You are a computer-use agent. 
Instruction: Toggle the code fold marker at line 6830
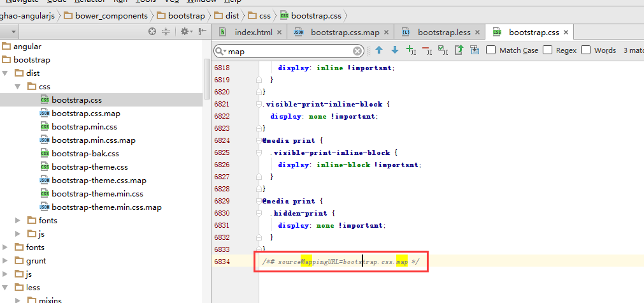(259, 213)
